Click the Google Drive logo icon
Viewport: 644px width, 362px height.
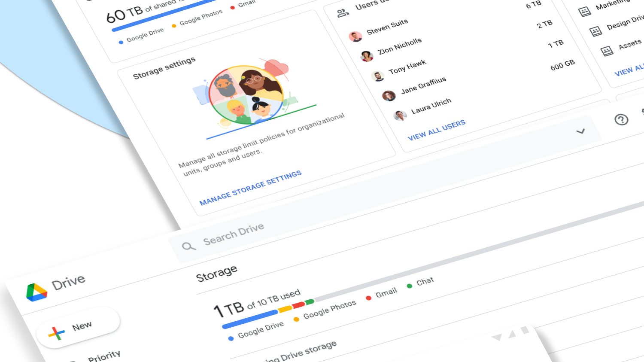(x=36, y=292)
